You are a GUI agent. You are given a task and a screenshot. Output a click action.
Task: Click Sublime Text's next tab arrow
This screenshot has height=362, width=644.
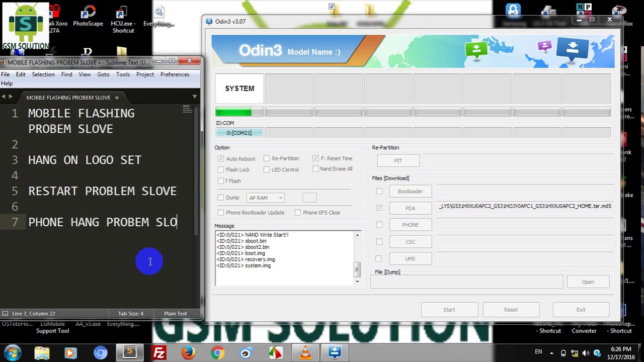(11, 97)
